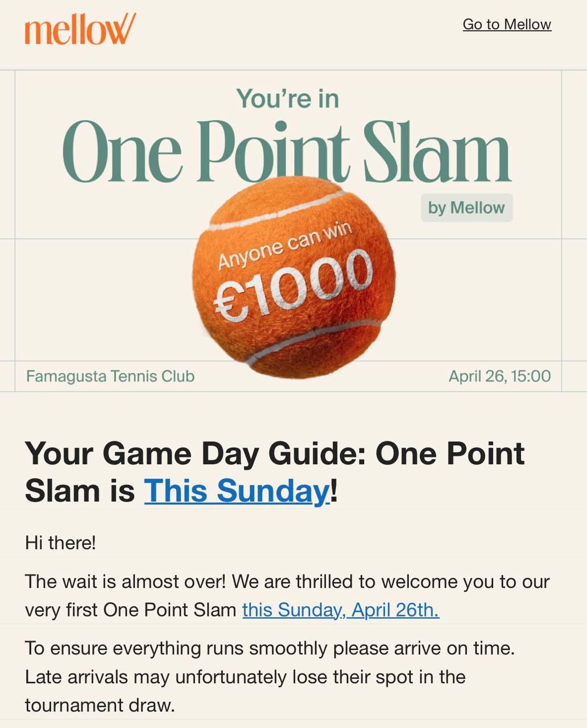587x728 pixels.
Task: Click the "Hi there!" greeting line
Action: (60, 543)
